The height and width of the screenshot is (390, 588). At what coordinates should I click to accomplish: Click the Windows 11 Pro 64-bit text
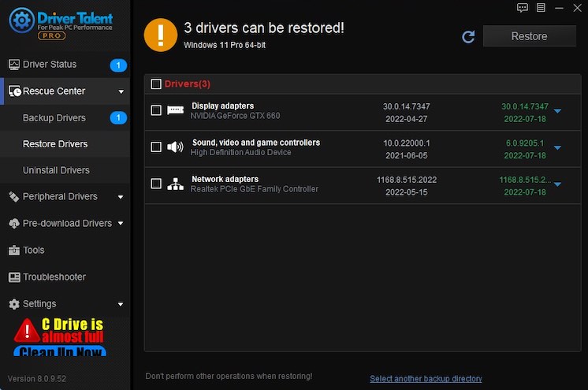pyautogui.click(x=225, y=45)
